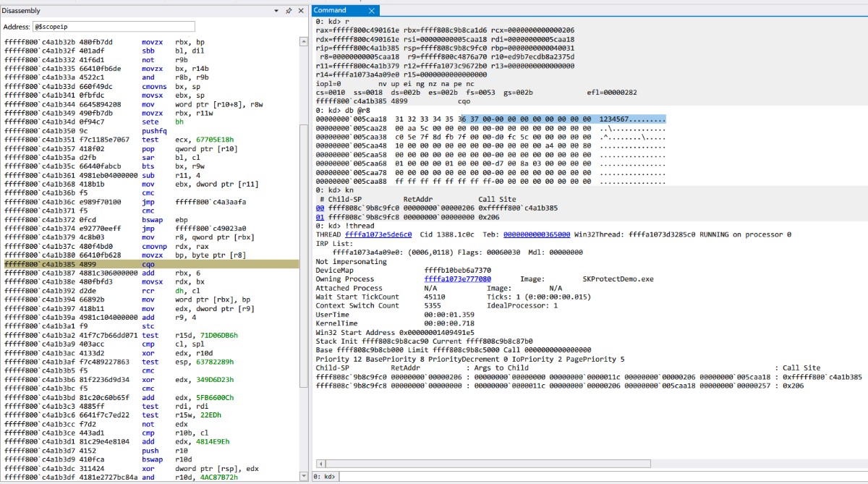This screenshot has height=484, width=868.
Task: Click the SKProtectDemo.exe image name text
Action: pos(617,279)
